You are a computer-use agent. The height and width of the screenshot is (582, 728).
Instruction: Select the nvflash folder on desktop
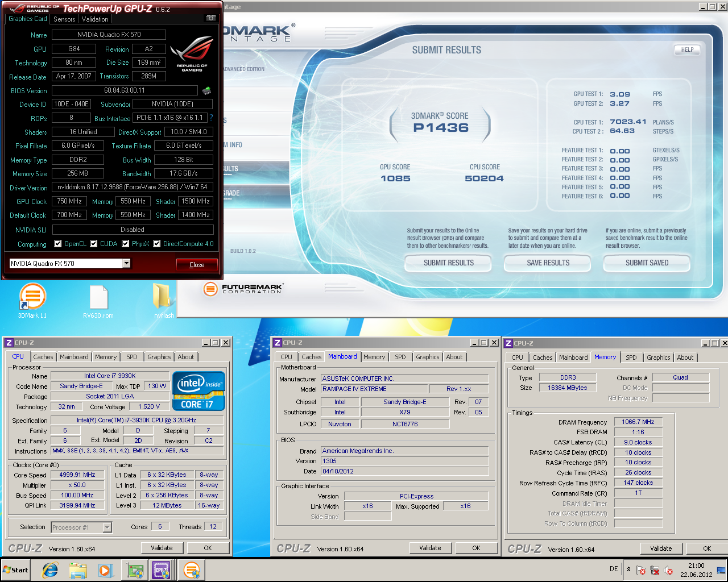coord(164,301)
